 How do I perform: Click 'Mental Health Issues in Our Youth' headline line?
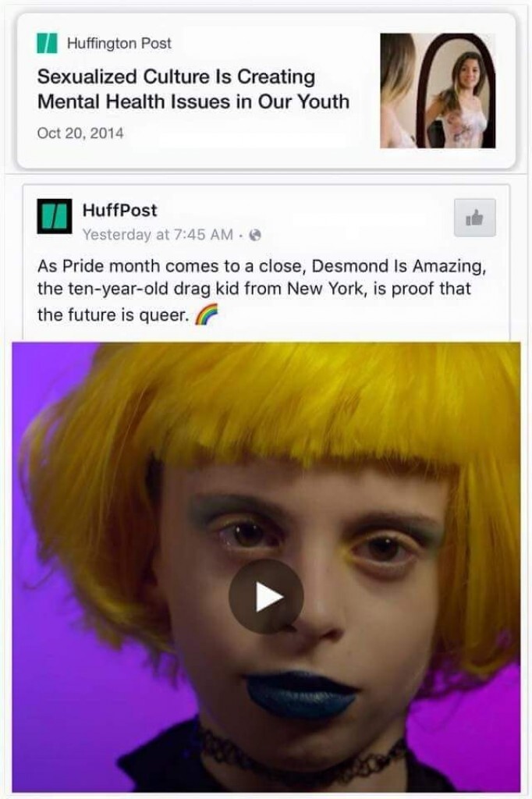click(193, 101)
